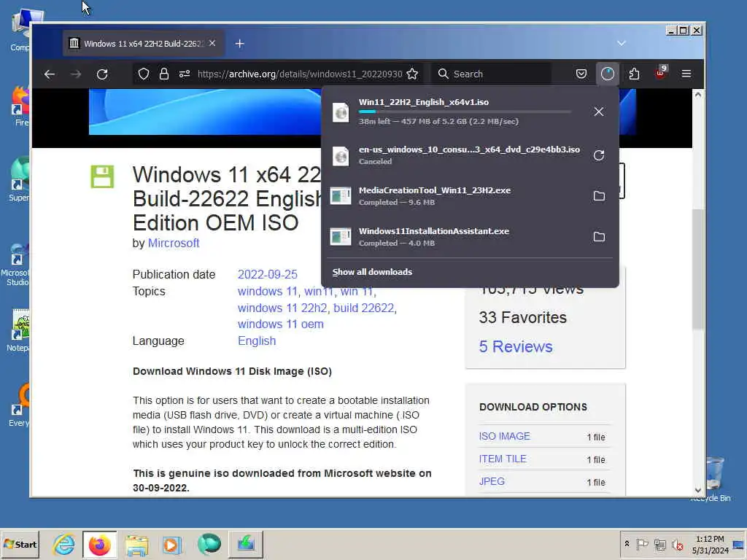Click taskbar clock 1:12 PM
This screenshot has width=747, height=560.
[x=710, y=544]
